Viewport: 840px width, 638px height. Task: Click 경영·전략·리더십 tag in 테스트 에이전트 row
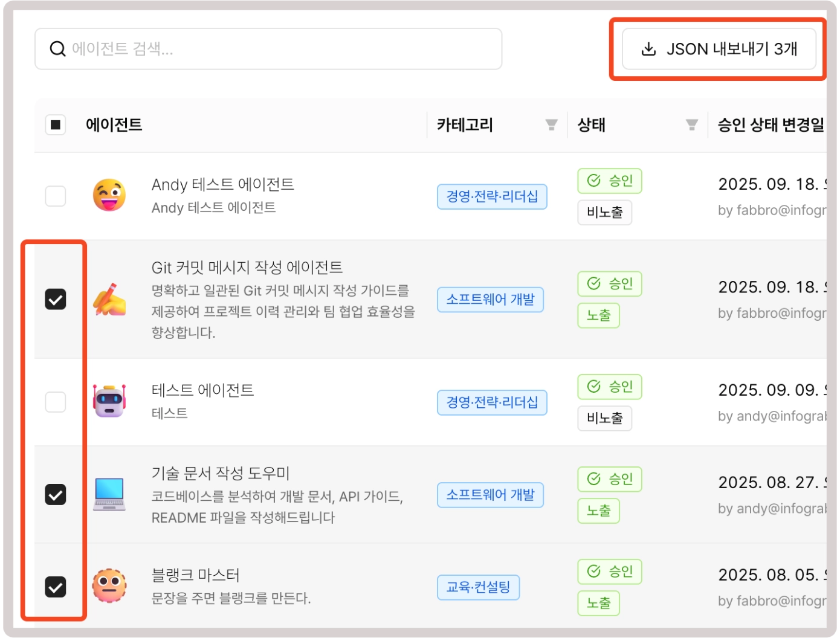pyautogui.click(x=492, y=402)
